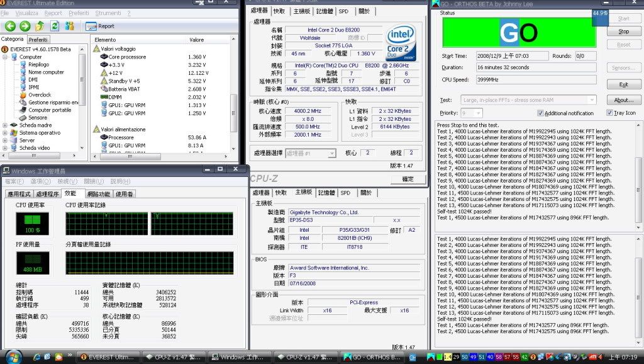Click the Stop button in ORTHOS
This screenshot has height=364, width=644.
click(623, 31)
